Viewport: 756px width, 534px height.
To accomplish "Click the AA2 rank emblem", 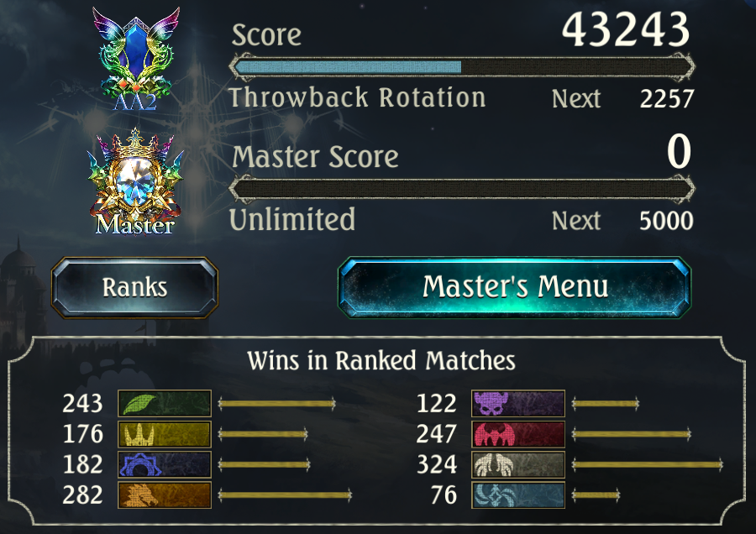I will (x=135, y=59).
